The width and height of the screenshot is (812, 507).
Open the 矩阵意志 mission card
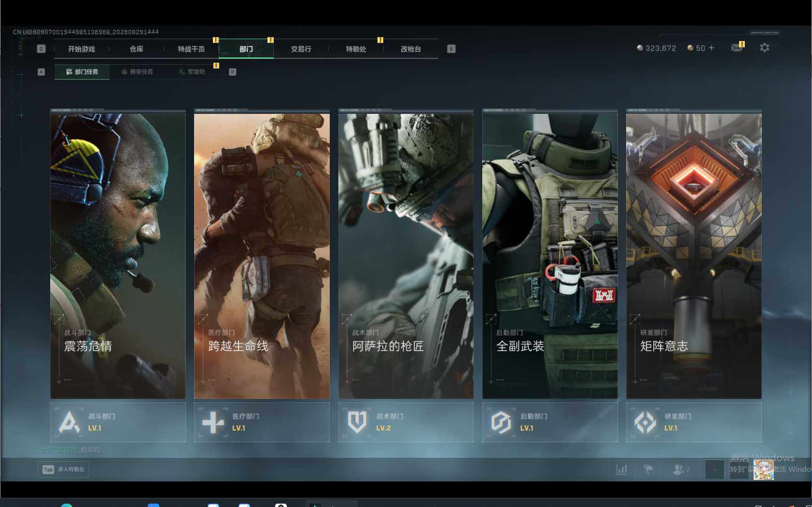[694, 256]
